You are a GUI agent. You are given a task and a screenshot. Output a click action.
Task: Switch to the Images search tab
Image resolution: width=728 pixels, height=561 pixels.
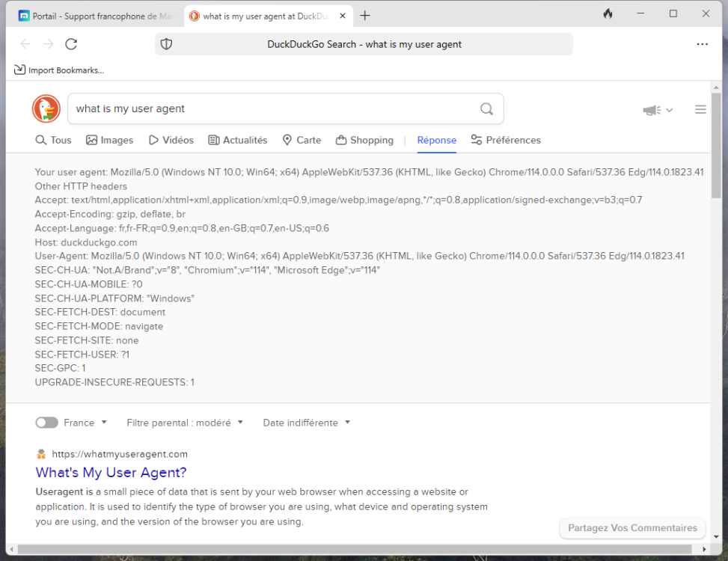click(x=109, y=140)
